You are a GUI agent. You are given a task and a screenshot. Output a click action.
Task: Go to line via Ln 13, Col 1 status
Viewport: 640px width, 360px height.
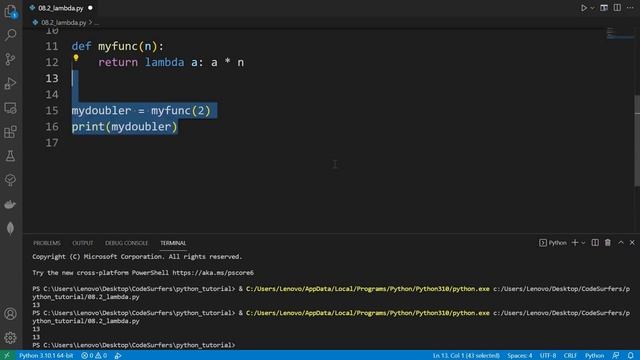(x=466, y=356)
